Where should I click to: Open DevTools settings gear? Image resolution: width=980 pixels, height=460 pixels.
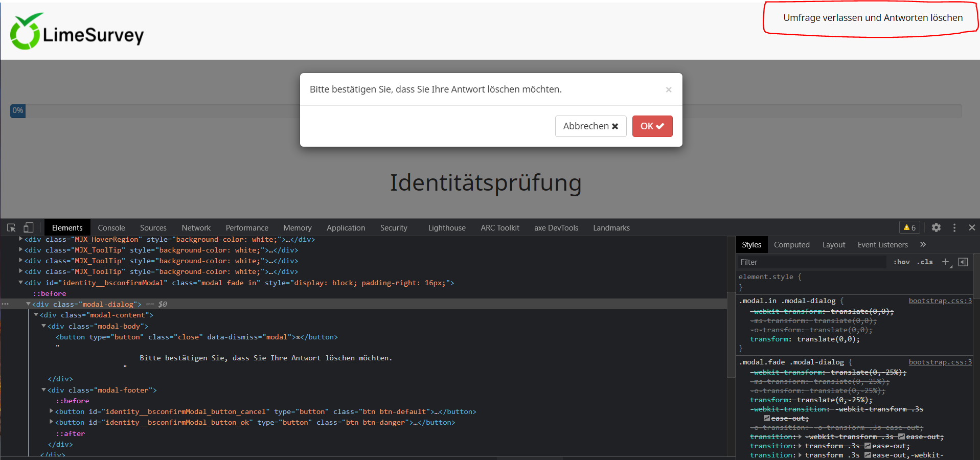936,228
